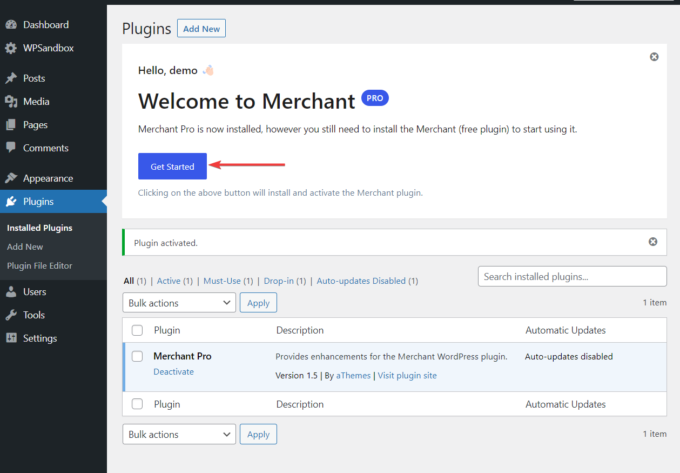Open the bottom Bulk actions dropdown
The height and width of the screenshot is (473, 680).
point(179,434)
